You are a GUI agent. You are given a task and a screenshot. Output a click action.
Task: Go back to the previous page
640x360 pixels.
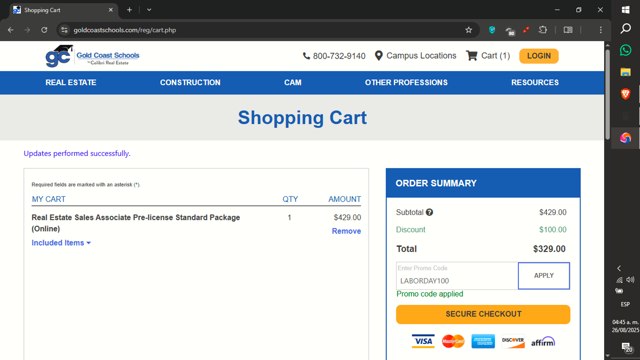(x=11, y=30)
